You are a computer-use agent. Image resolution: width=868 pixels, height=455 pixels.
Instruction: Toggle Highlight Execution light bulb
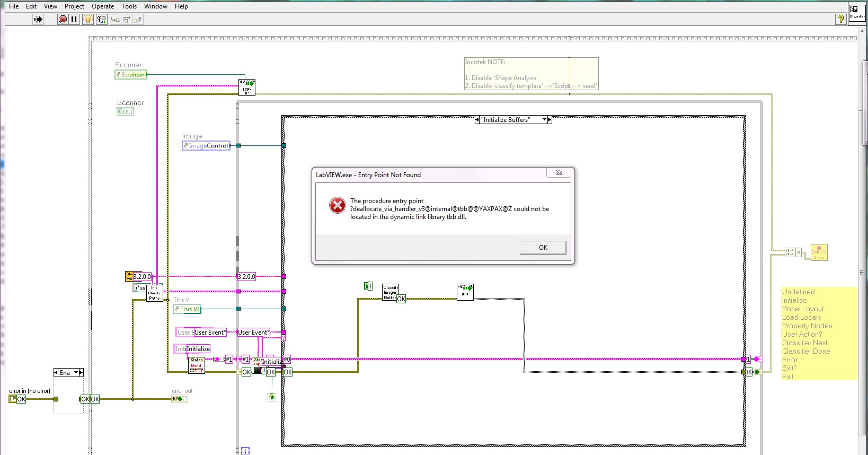[x=88, y=20]
